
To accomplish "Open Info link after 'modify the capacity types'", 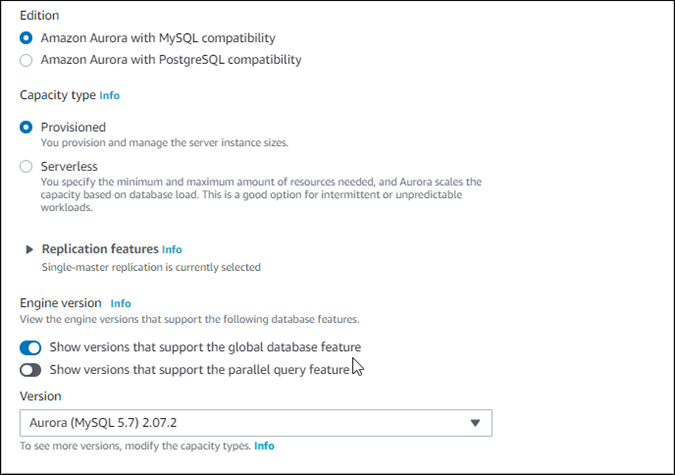I will click(264, 445).
